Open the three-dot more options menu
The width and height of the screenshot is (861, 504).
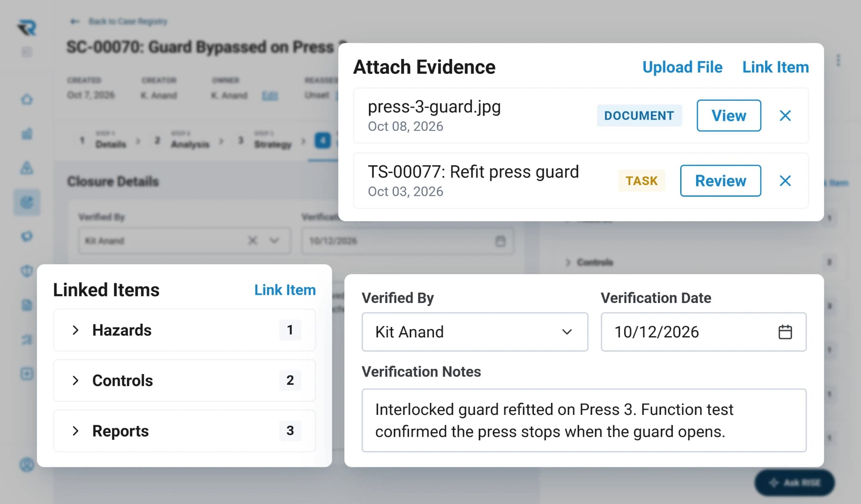coord(838,60)
